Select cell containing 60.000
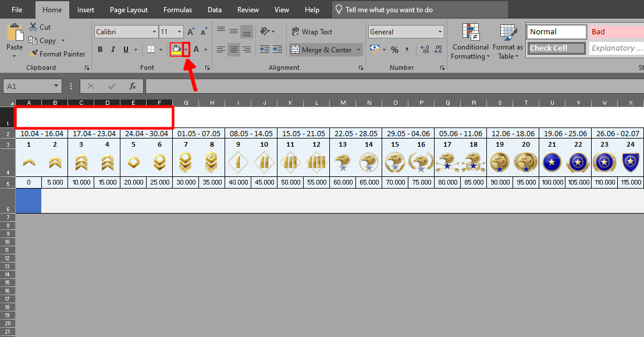Image resolution: width=644 pixels, height=337 pixels. click(x=343, y=182)
